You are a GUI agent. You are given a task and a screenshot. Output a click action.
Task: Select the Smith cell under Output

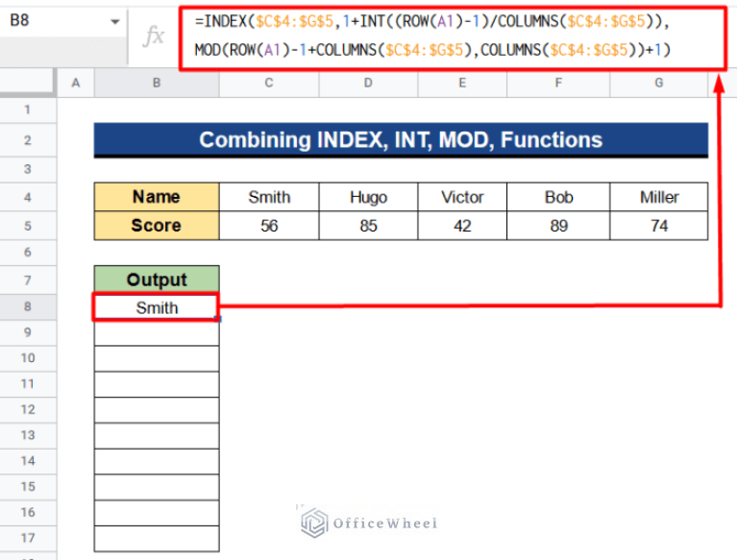[157, 307]
